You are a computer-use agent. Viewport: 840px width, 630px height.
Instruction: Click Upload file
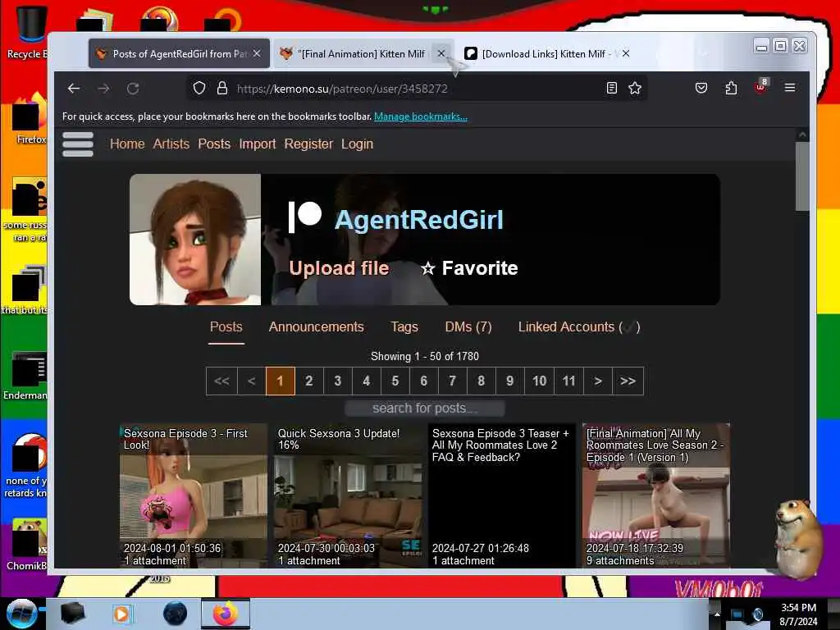coord(339,268)
